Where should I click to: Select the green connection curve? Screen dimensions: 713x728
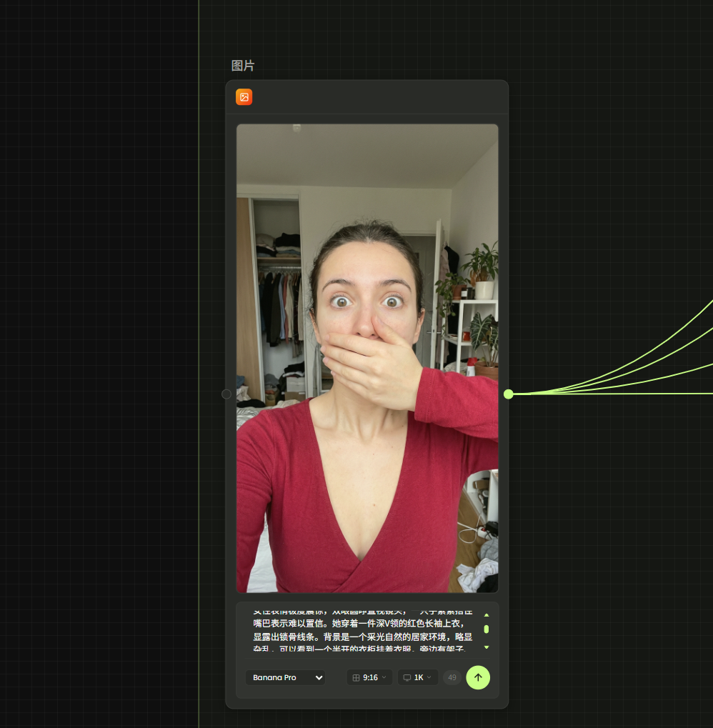pos(643,364)
